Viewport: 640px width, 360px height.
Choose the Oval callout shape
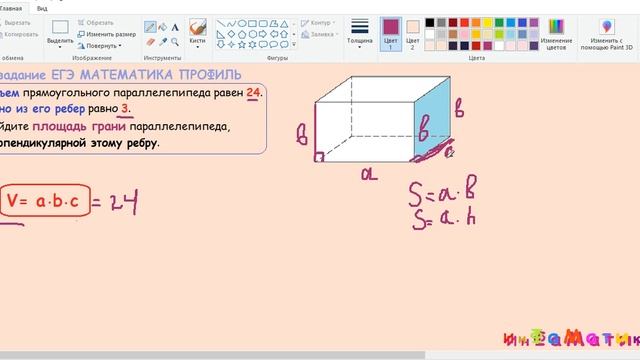274,44
